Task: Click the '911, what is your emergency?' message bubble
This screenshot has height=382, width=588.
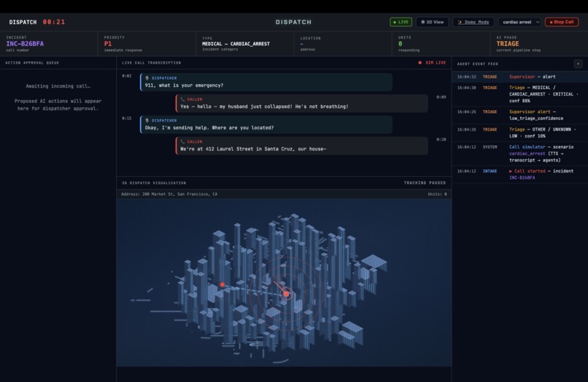Action: [266, 82]
